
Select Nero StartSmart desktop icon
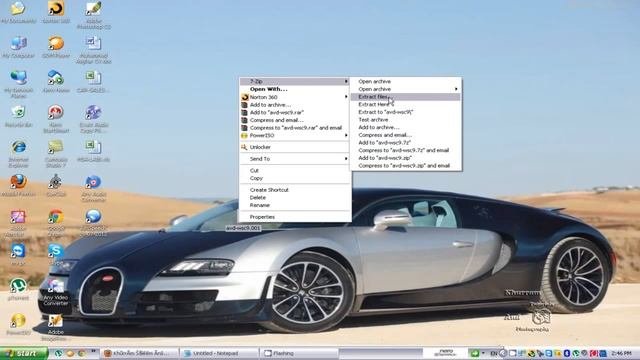56,119
